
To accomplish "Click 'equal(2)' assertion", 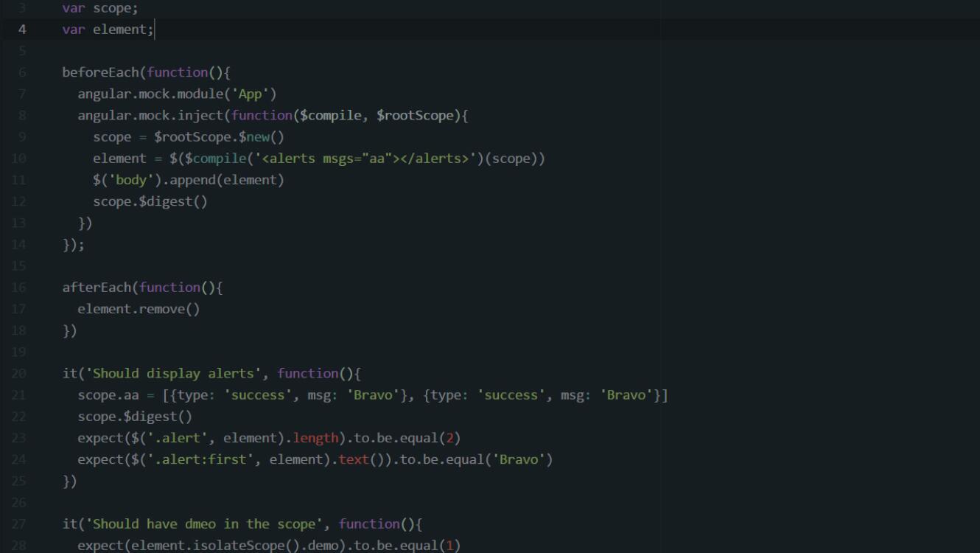I will click(x=430, y=439).
